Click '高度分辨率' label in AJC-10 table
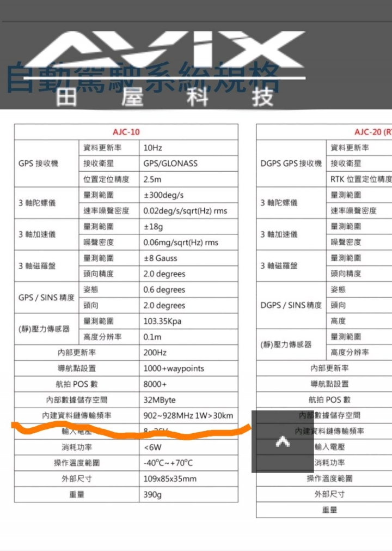Viewport: 392px width, 551px height. pyautogui.click(x=102, y=337)
